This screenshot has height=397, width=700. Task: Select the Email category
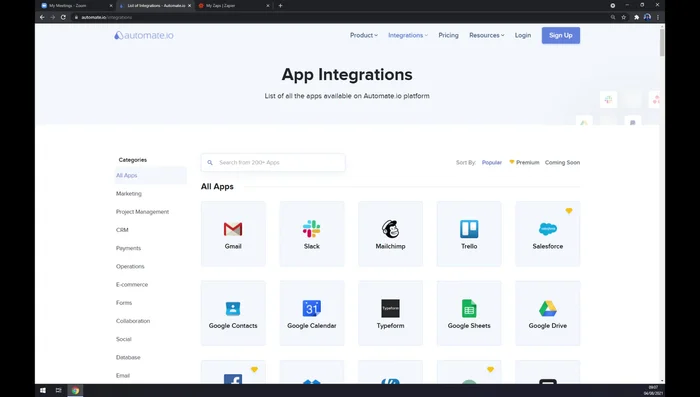click(x=123, y=376)
